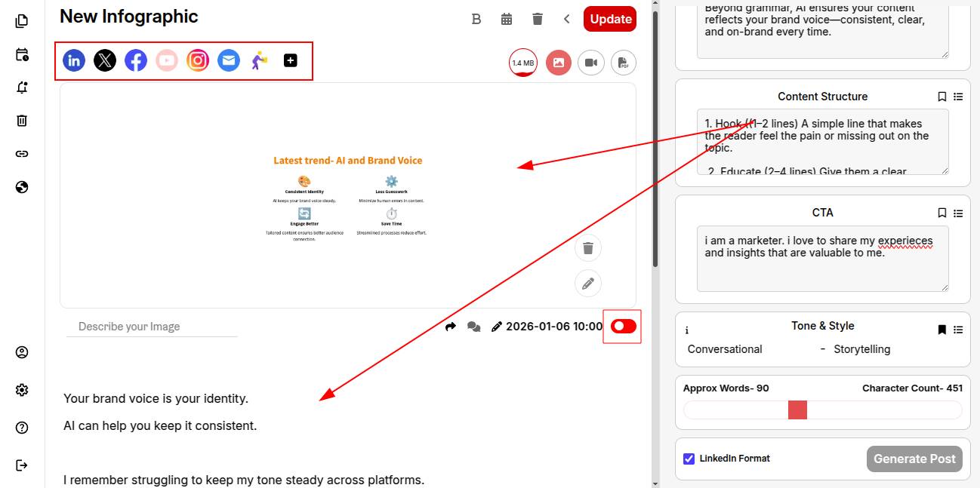Click the add platform plus icon
980x488 pixels.
point(291,60)
